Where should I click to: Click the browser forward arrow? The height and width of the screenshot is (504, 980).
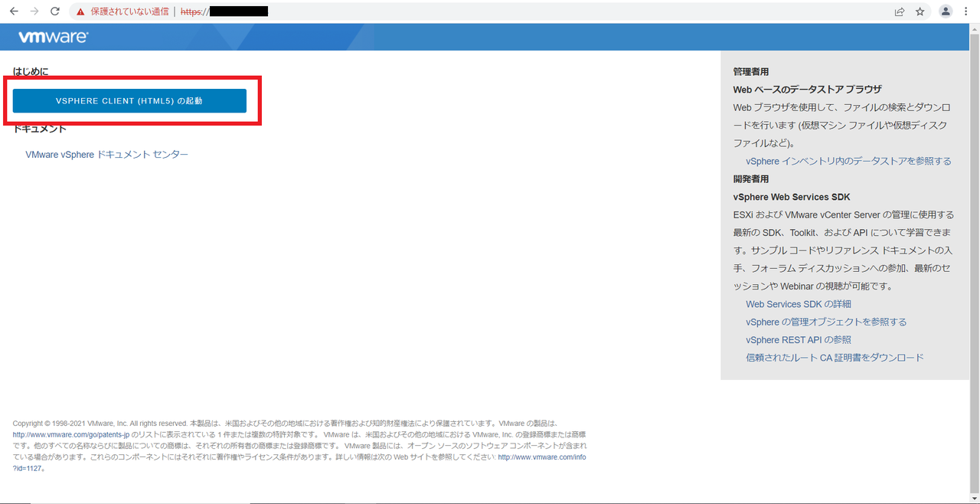pyautogui.click(x=33, y=11)
